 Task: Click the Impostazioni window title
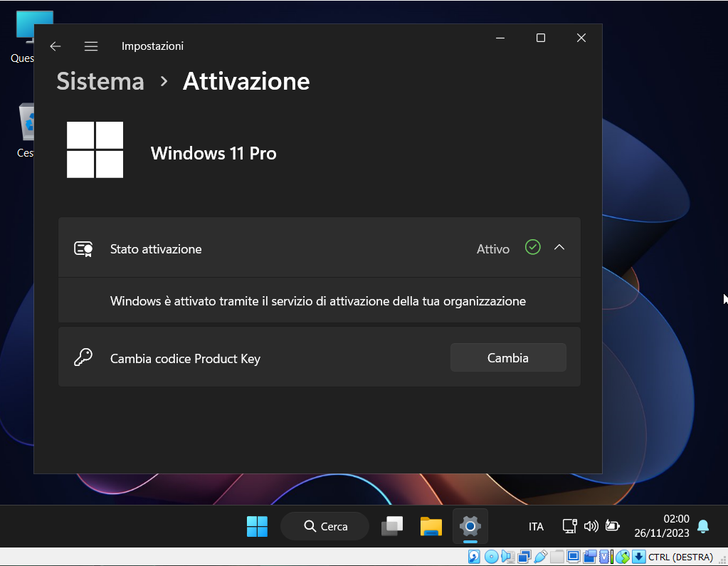coord(152,46)
